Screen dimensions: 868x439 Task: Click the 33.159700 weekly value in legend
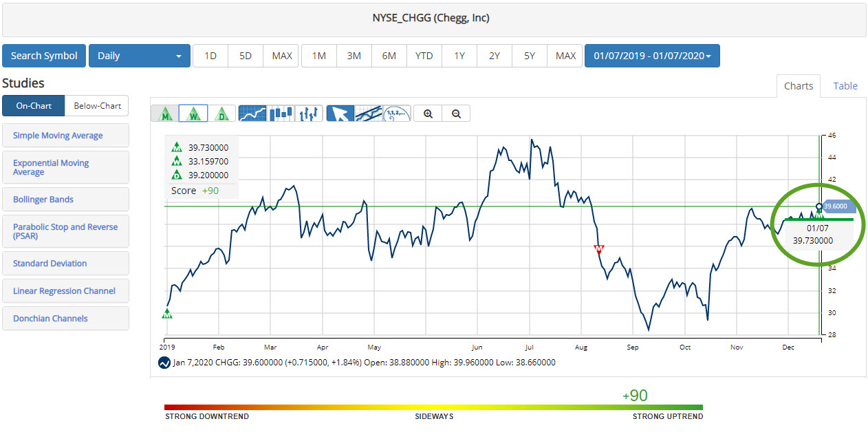(208, 161)
